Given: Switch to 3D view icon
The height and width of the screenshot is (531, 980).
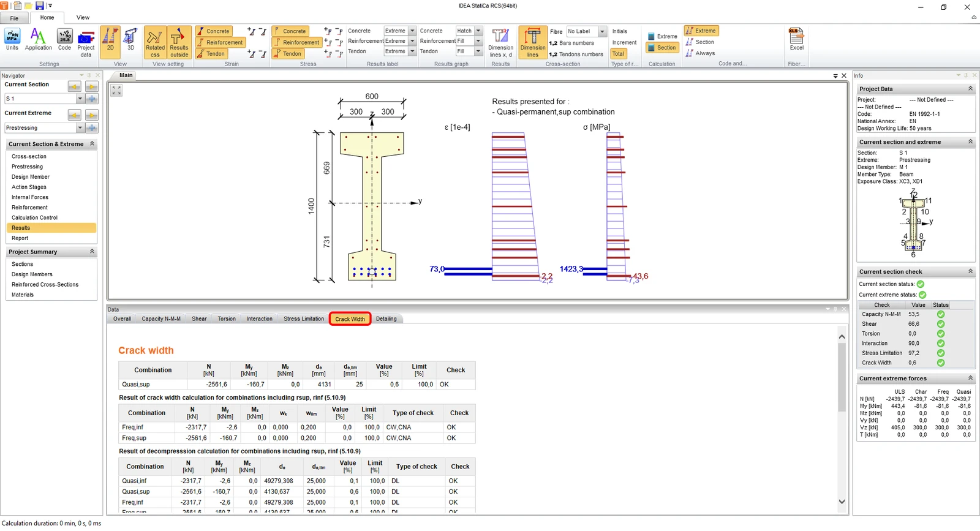Looking at the screenshot, I should pyautogui.click(x=130, y=39).
